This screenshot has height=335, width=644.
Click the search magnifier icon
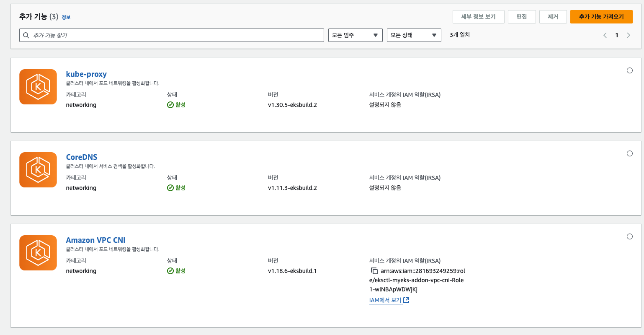point(26,35)
